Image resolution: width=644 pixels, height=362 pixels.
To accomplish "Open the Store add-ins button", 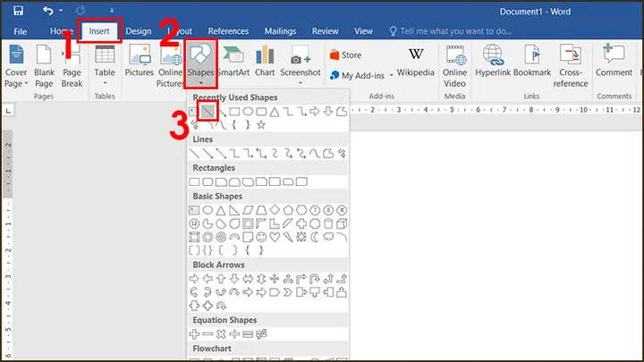I will [346, 55].
